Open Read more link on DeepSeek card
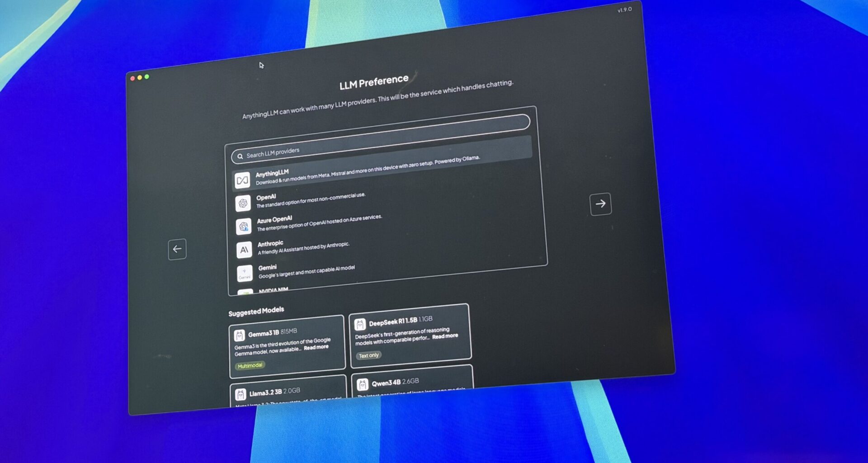 click(445, 336)
